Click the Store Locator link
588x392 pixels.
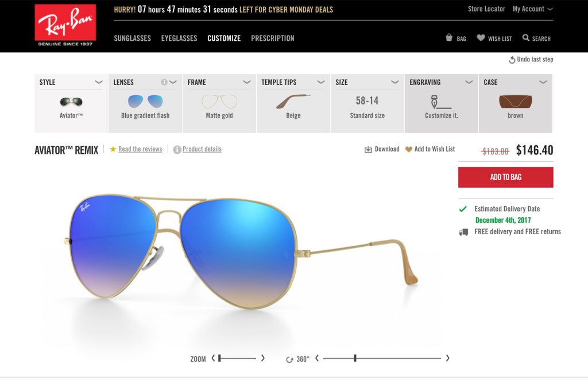(x=486, y=9)
